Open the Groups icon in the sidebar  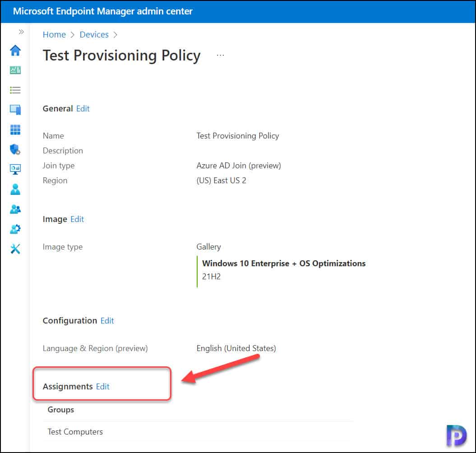pyautogui.click(x=15, y=209)
